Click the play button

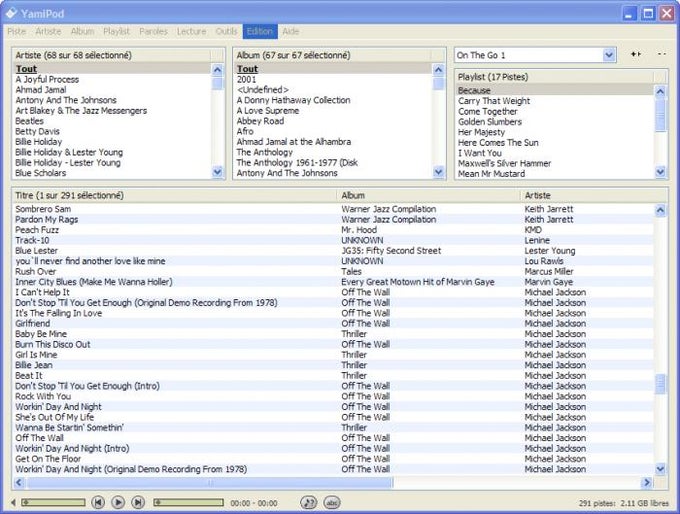pyautogui.click(x=118, y=502)
